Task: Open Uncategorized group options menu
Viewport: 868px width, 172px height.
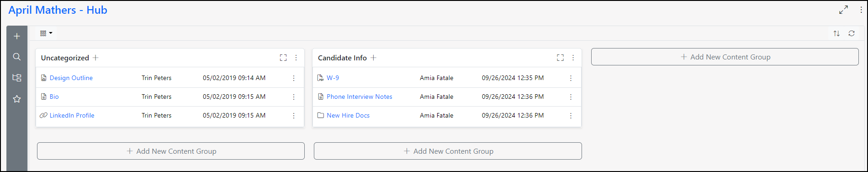Action: coord(296,58)
